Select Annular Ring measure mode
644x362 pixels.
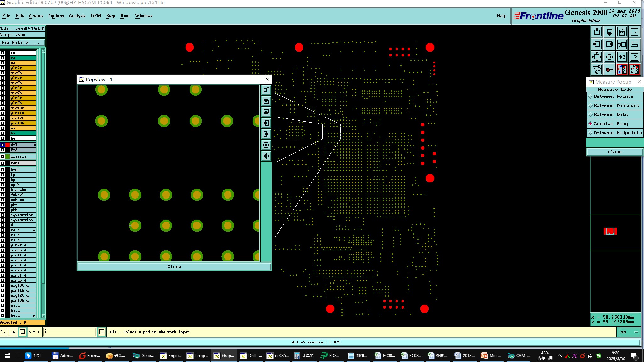(x=615, y=124)
